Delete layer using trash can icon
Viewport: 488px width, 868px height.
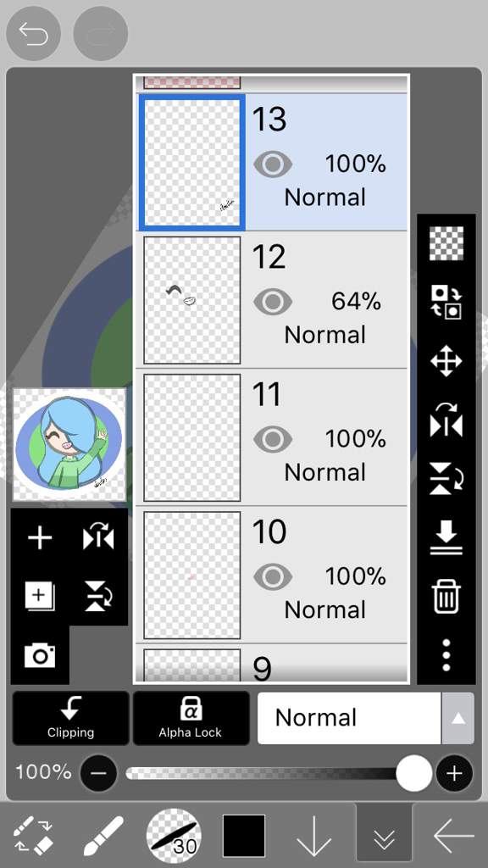tap(446, 597)
